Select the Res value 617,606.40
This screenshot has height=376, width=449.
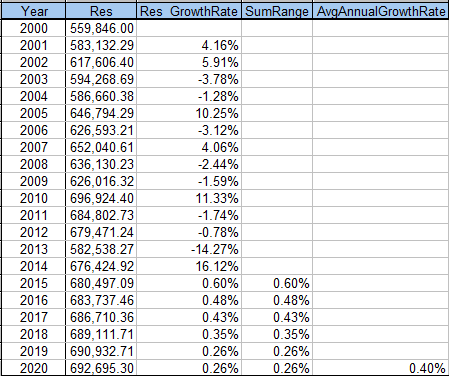(x=101, y=62)
